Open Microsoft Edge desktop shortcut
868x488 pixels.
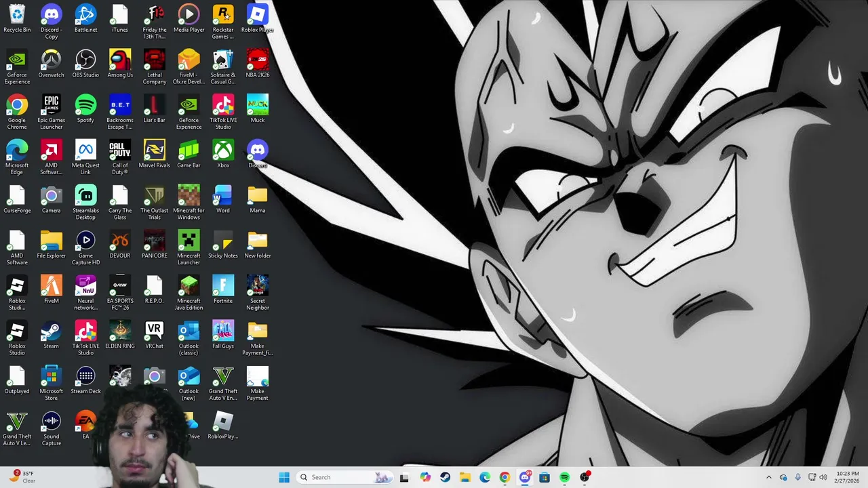pyautogui.click(x=17, y=157)
